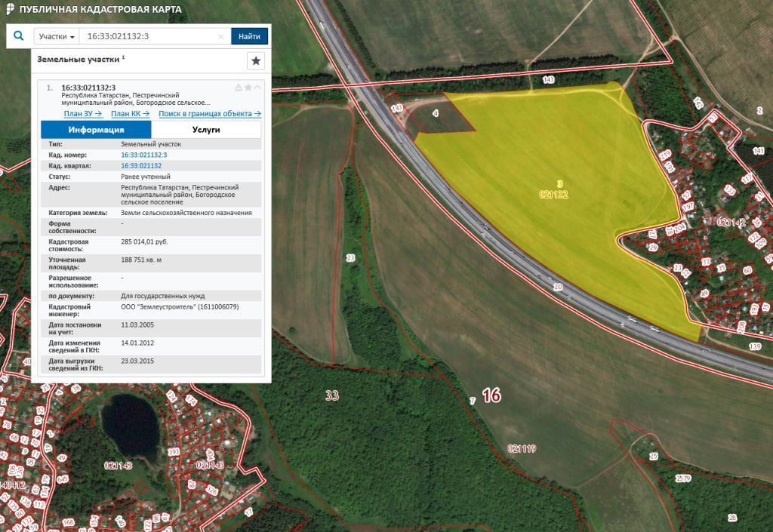Open the Участки search type dropdown

point(57,36)
